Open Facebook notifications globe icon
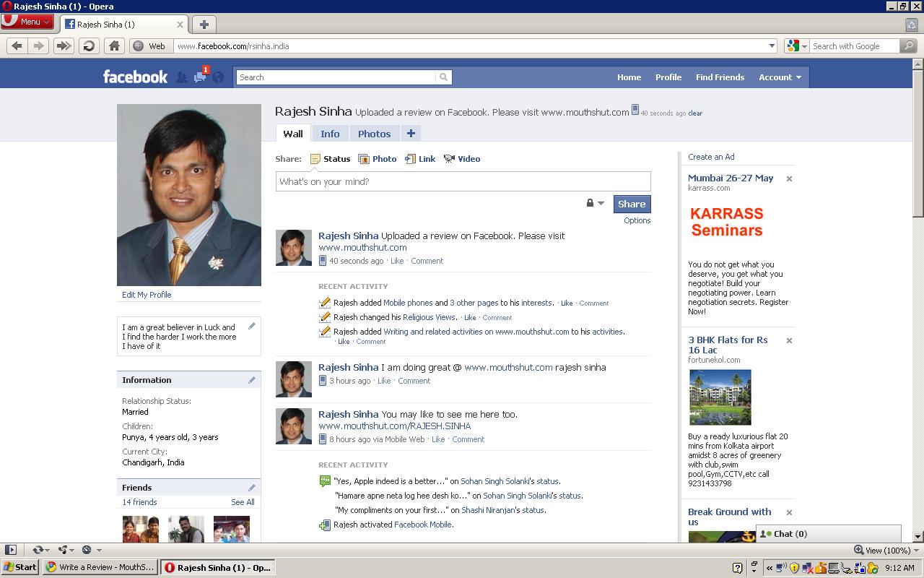Screen dimensions: 924x578 click(218, 77)
